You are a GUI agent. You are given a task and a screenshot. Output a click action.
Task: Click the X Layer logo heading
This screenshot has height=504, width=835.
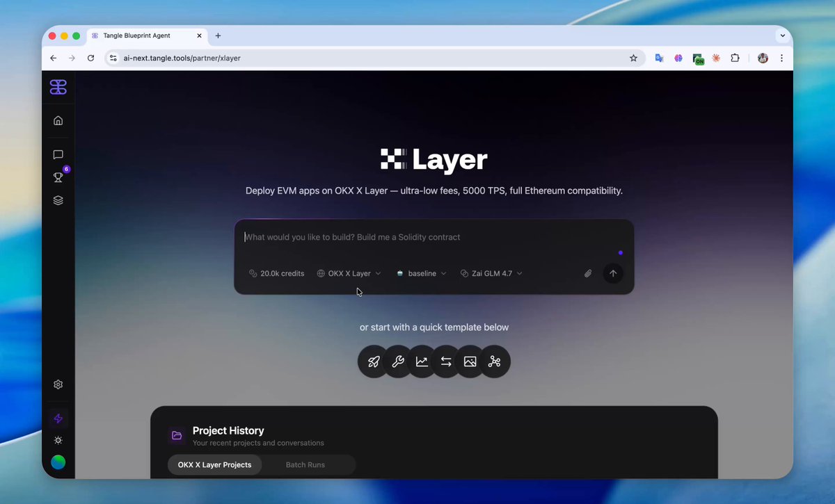(434, 160)
